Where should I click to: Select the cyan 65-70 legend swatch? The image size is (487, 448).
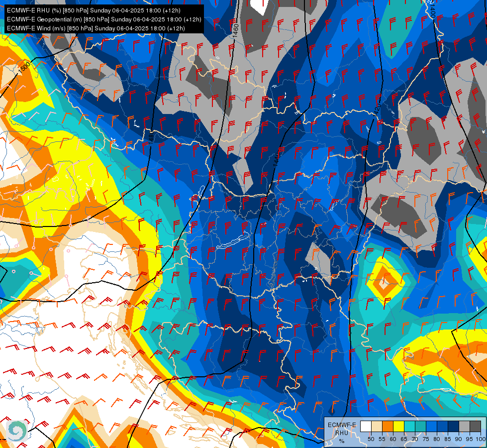[x=409, y=426]
